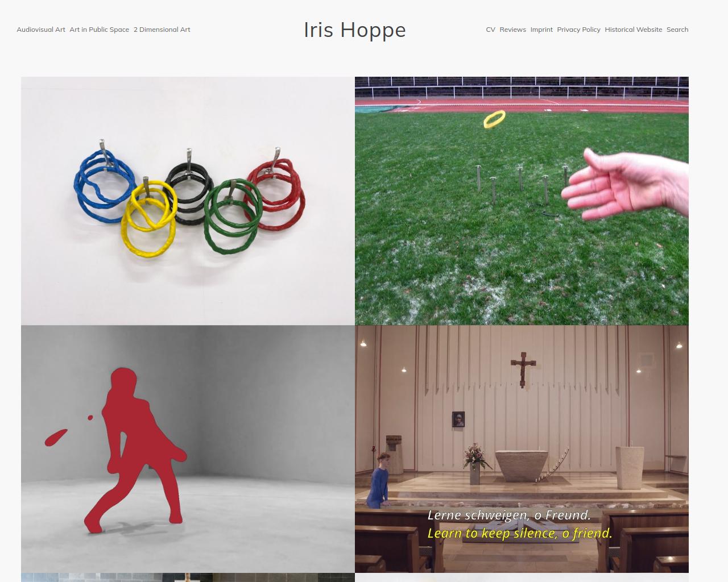Open the Audiovisual Art menu item
This screenshot has width=728, height=582.
click(41, 30)
